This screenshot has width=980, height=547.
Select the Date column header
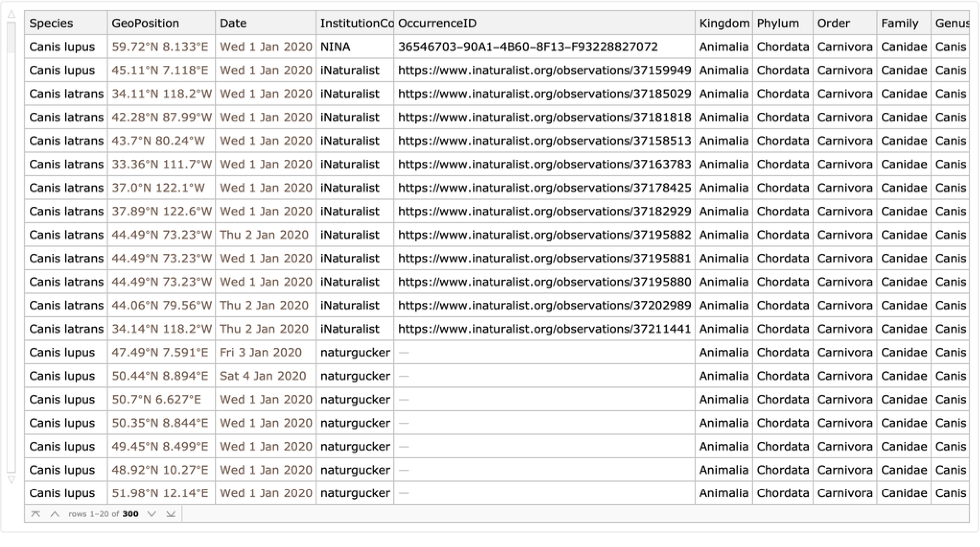click(x=233, y=23)
